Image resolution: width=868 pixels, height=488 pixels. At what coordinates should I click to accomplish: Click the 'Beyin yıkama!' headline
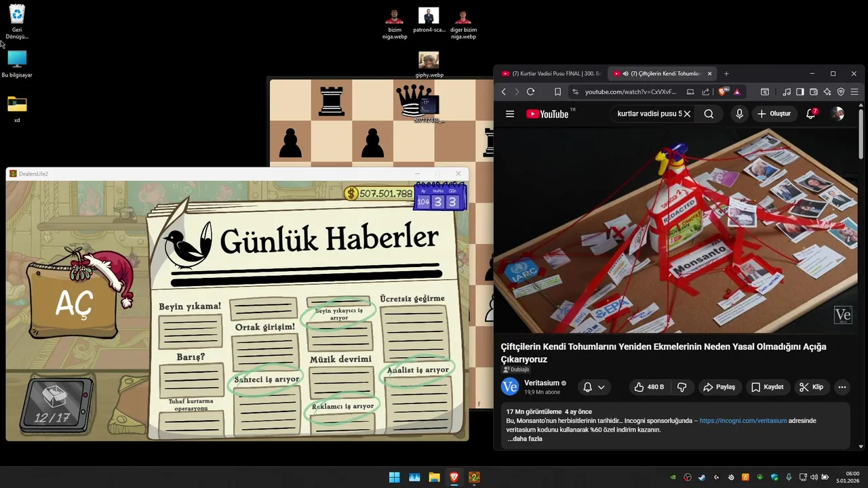(x=190, y=306)
